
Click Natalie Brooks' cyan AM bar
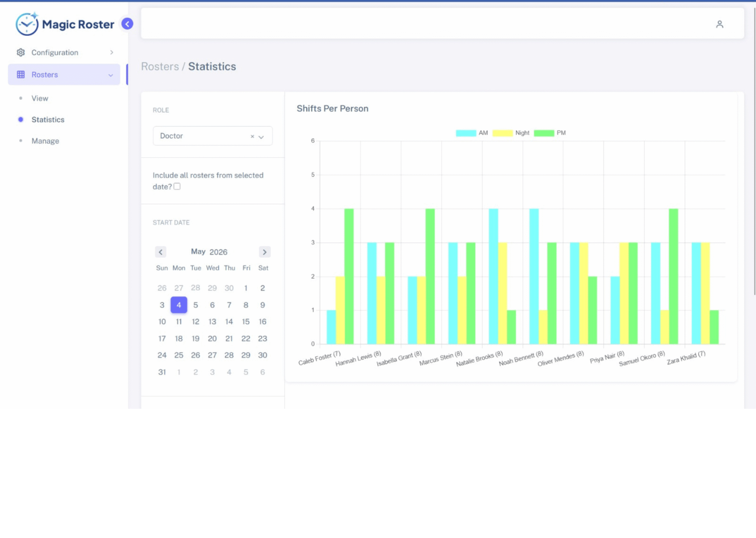[x=494, y=276]
